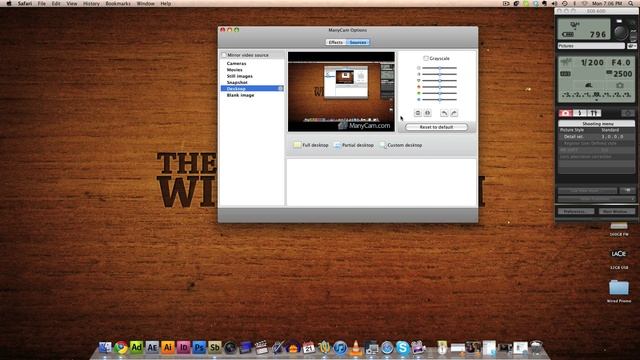
Task: Click Preferences button in EOS window
Action: [576, 211]
